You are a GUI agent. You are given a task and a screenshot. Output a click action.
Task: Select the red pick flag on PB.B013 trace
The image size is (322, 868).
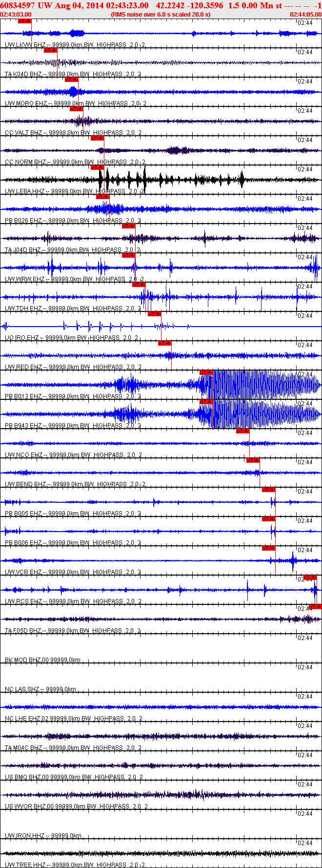point(206,372)
